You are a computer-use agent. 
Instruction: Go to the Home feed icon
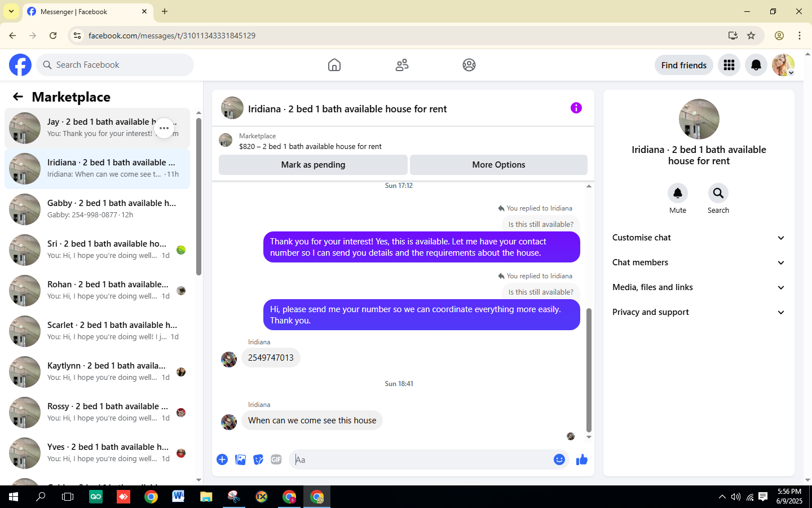click(334, 65)
